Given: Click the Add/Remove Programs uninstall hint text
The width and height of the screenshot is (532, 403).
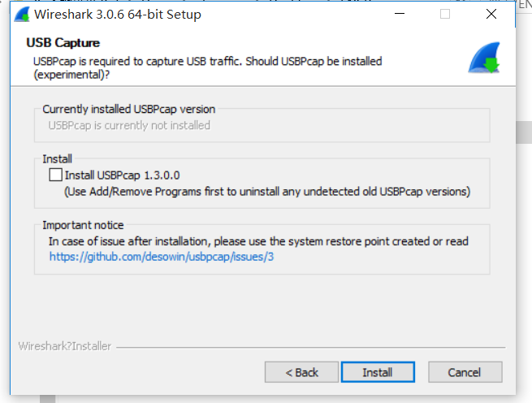Looking at the screenshot, I should pyautogui.click(x=266, y=192).
